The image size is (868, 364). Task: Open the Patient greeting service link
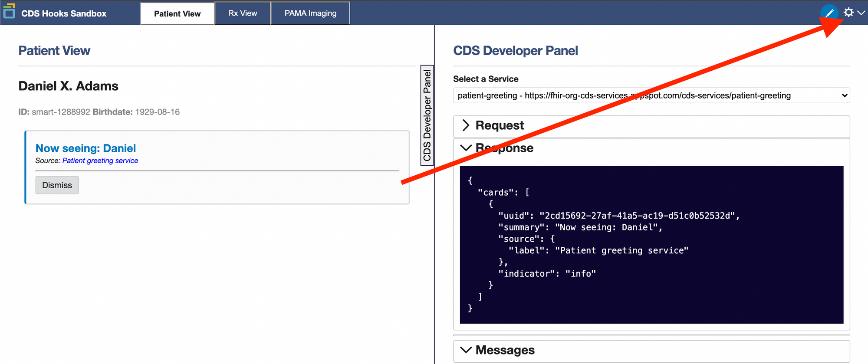tap(100, 161)
